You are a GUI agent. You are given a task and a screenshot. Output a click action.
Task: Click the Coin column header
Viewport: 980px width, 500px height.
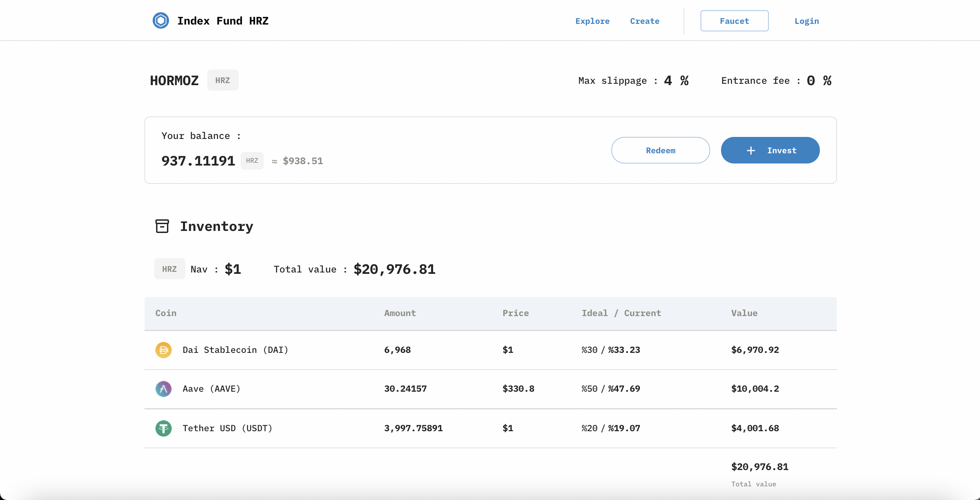point(166,313)
